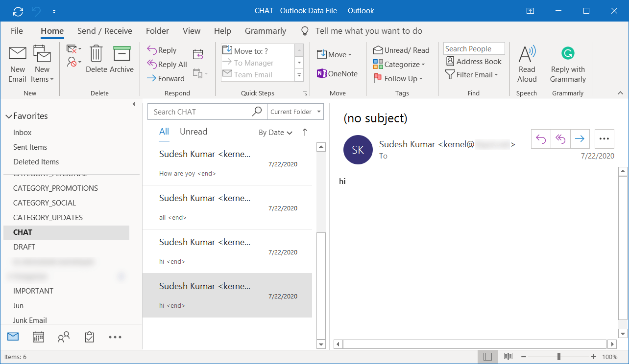Select the CATEGORY_SOCIAL folder

pyautogui.click(x=45, y=203)
